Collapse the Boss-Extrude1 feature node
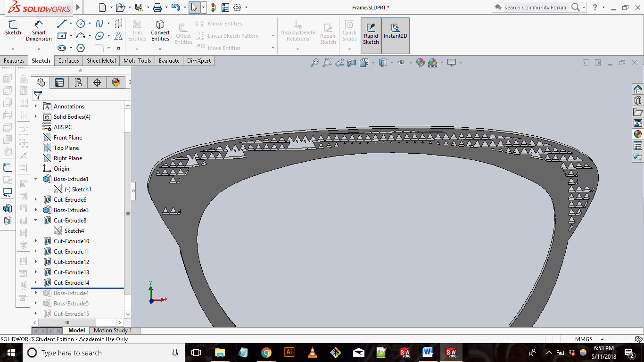Image resolution: width=644 pixels, height=362 pixels. (x=36, y=179)
